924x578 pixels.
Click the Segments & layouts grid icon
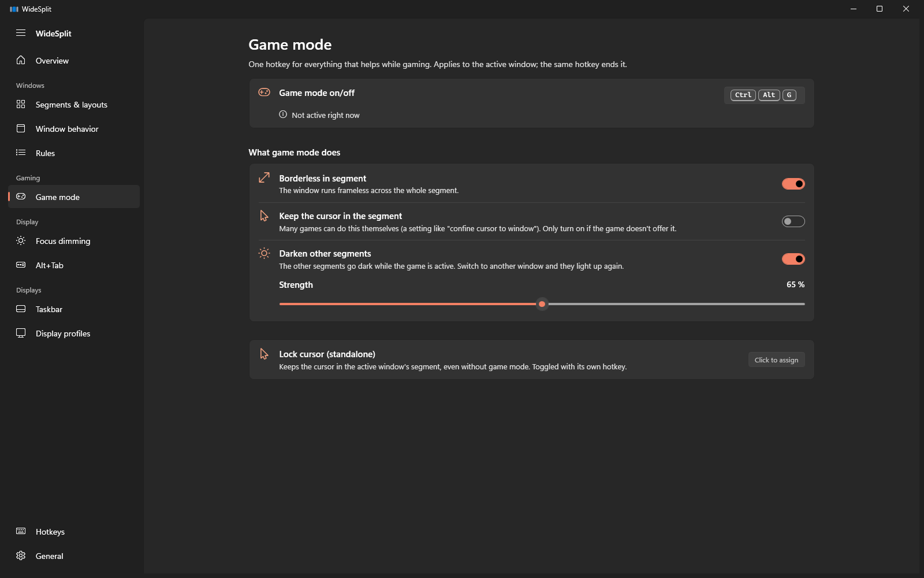tap(21, 104)
